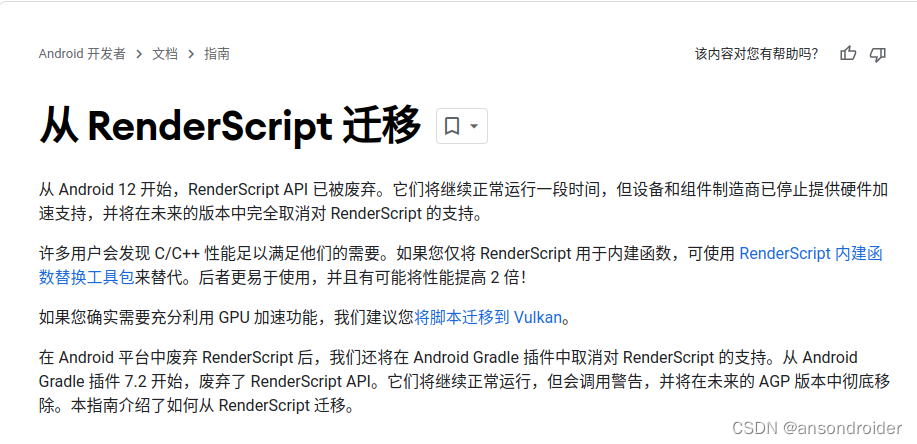
Task: Click the thumbs-down not helpful icon
Action: pyautogui.click(x=878, y=54)
